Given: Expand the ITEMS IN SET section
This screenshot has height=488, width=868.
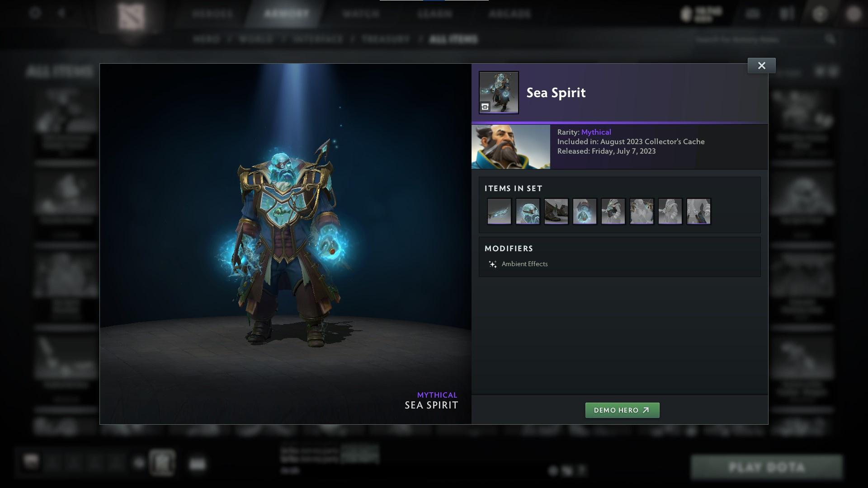Looking at the screenshot, I should (x=513, y=188).
